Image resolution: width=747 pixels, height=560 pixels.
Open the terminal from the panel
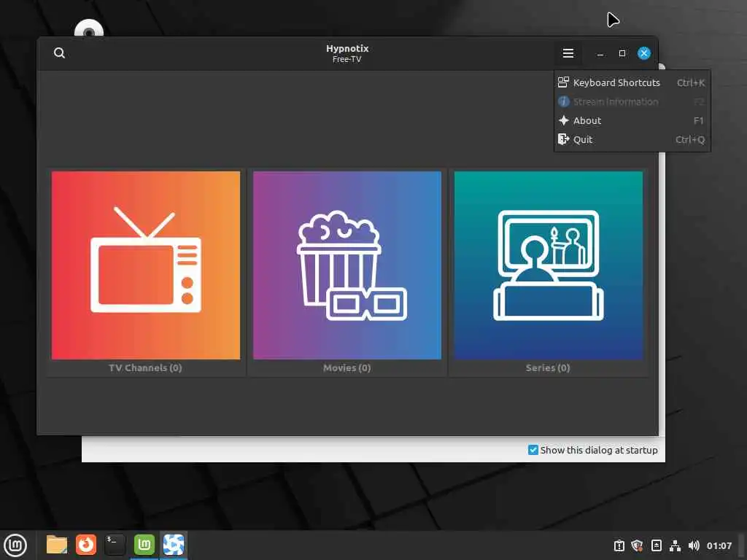pyautogui.click(x=115, y=545)
